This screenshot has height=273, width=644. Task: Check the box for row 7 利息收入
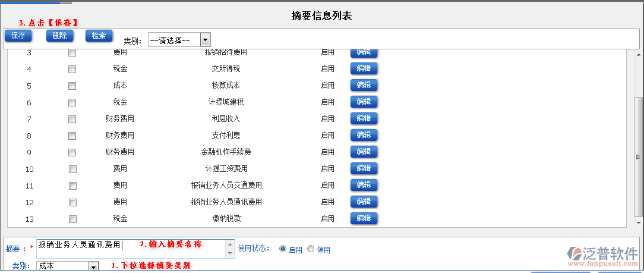point(72,119)
